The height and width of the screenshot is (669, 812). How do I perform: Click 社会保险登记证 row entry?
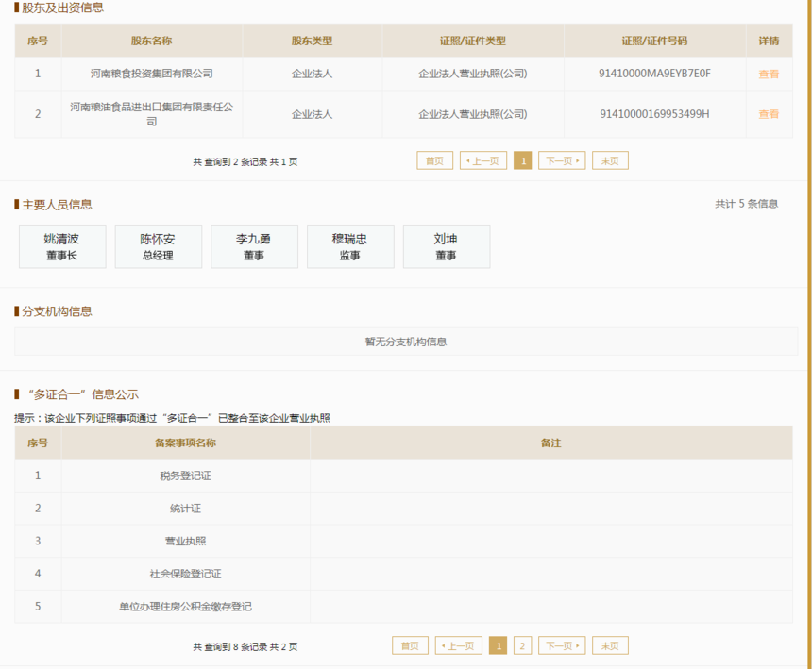(x=185, y=574)
